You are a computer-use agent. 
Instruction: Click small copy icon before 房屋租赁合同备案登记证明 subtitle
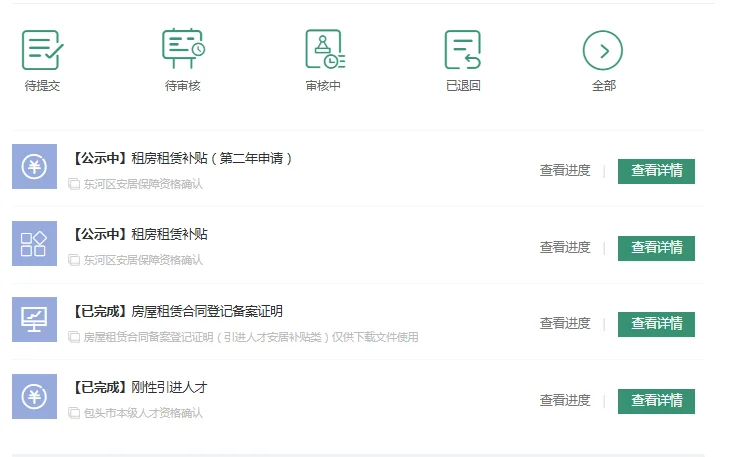point(74,337)
